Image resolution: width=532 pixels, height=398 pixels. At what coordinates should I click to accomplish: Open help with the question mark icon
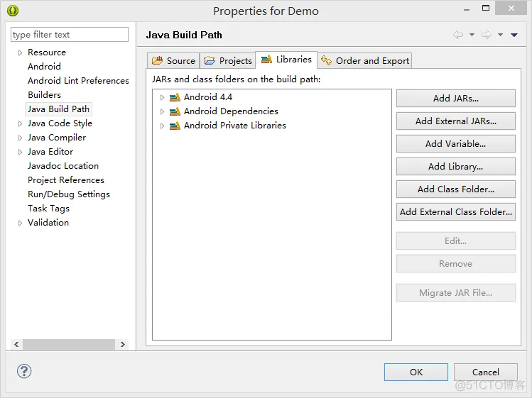pyautogui.click(x=24, y=371)
